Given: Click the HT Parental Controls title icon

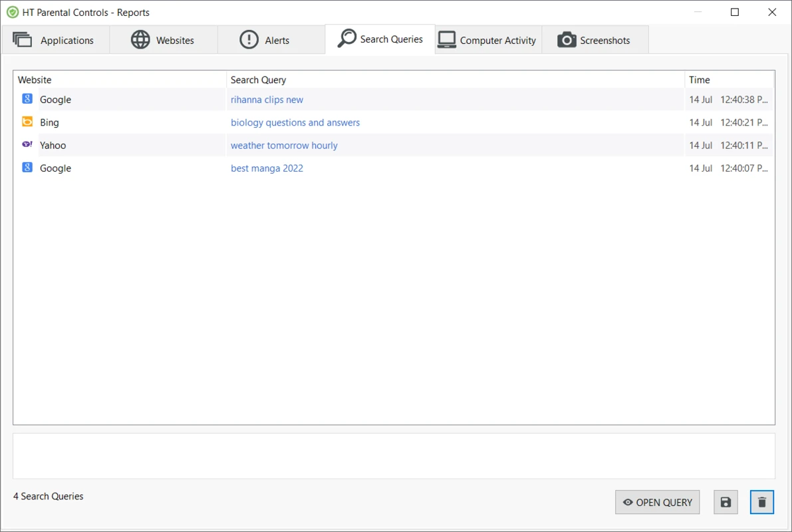Looking at the screenshot, I should click(x=13, y=12).
